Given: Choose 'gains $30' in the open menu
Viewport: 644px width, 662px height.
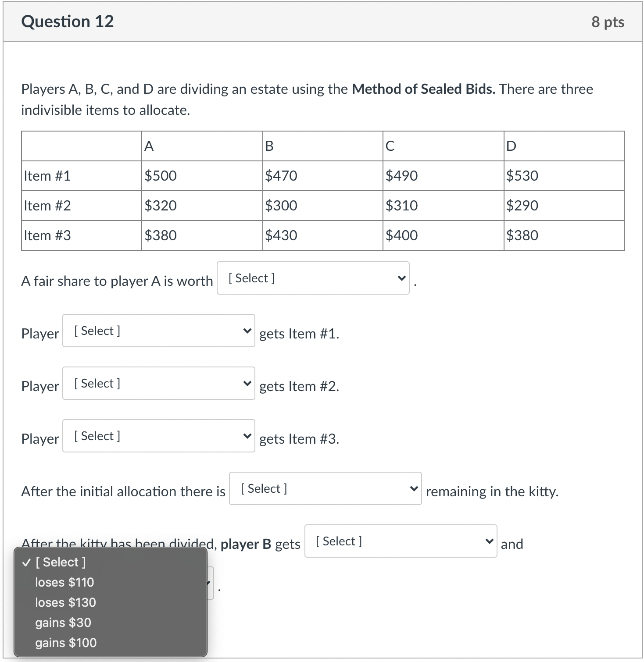Looking at the screenshot, I should point(63,623).
